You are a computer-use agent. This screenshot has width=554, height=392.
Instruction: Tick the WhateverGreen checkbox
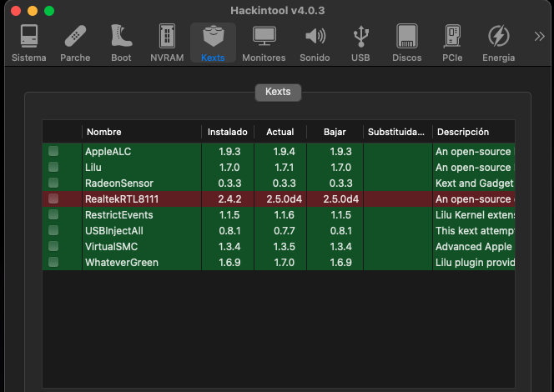[53, 262]
